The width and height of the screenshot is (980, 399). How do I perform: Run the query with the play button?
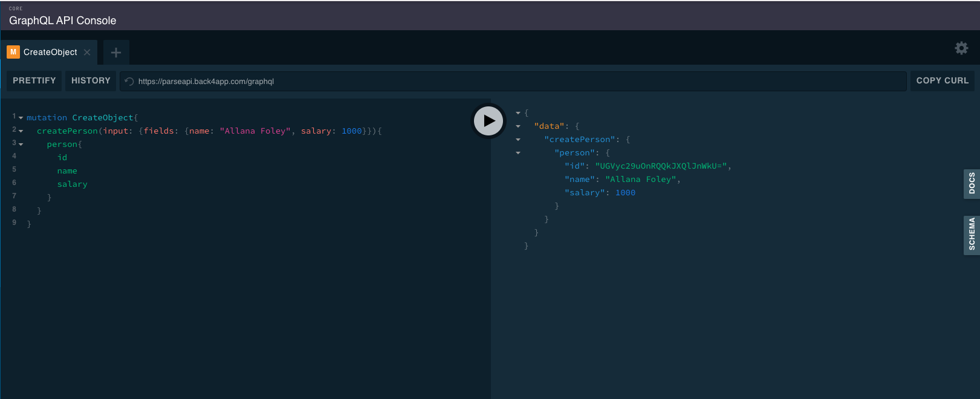coord(488,120)
